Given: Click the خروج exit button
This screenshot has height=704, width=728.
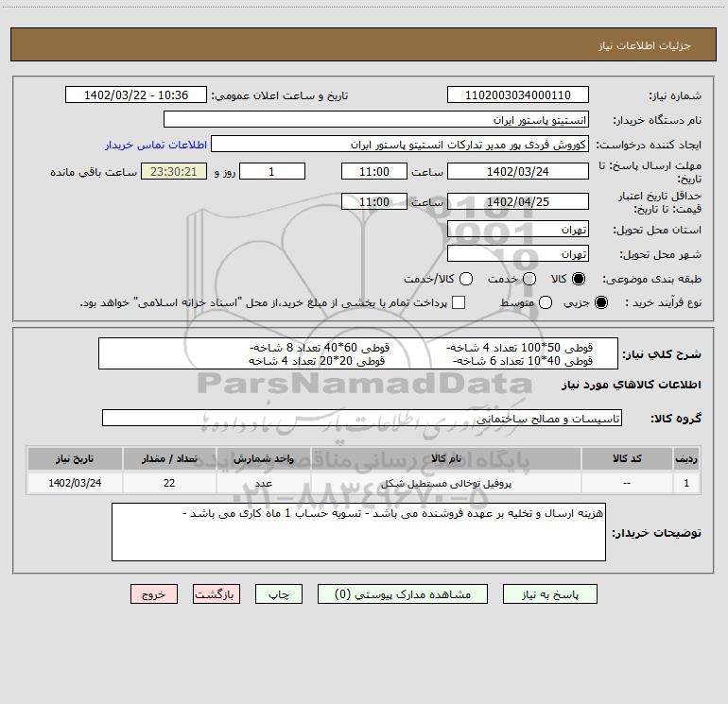Looking at the screenshot, I should pyautogui.click(x=154, y=594).
